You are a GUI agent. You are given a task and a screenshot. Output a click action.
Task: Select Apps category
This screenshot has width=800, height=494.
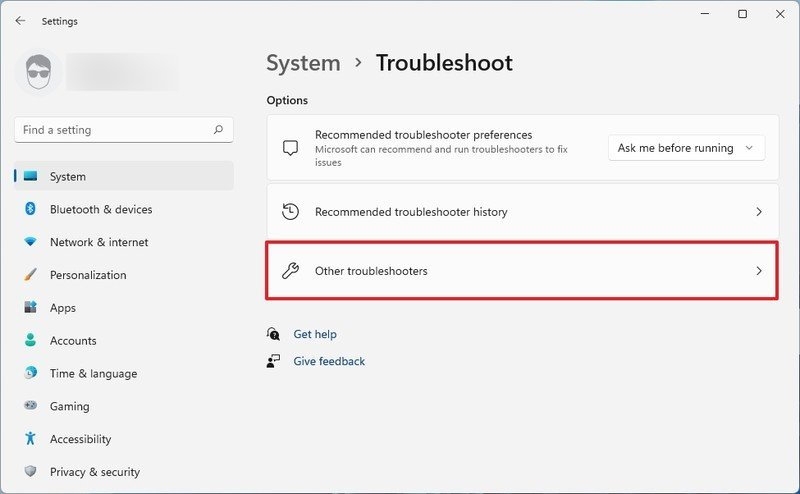pyautogui.click(x=124, y=307)
